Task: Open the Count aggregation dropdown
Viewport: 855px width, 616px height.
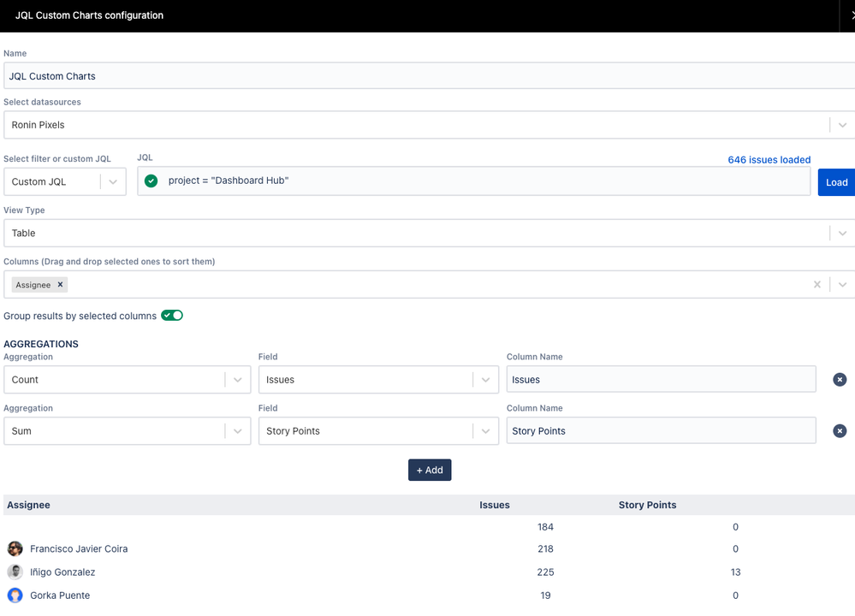Action: 238,379
